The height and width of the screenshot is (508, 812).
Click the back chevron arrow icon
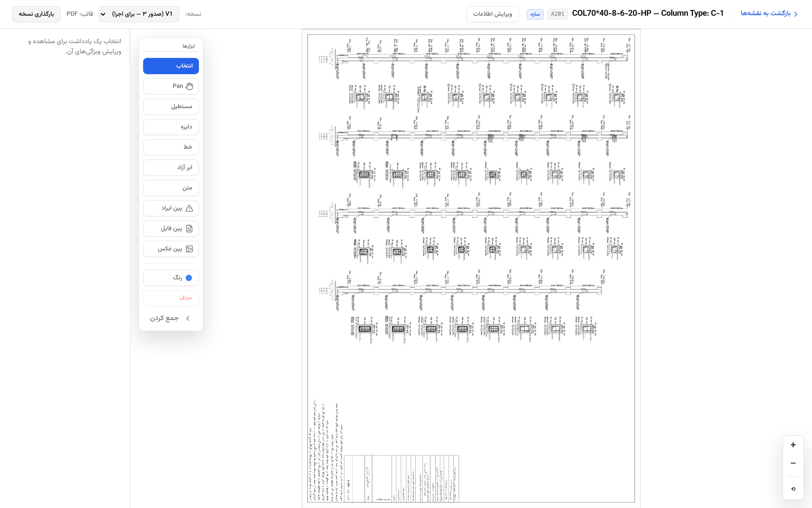click(x=796, y=14)
